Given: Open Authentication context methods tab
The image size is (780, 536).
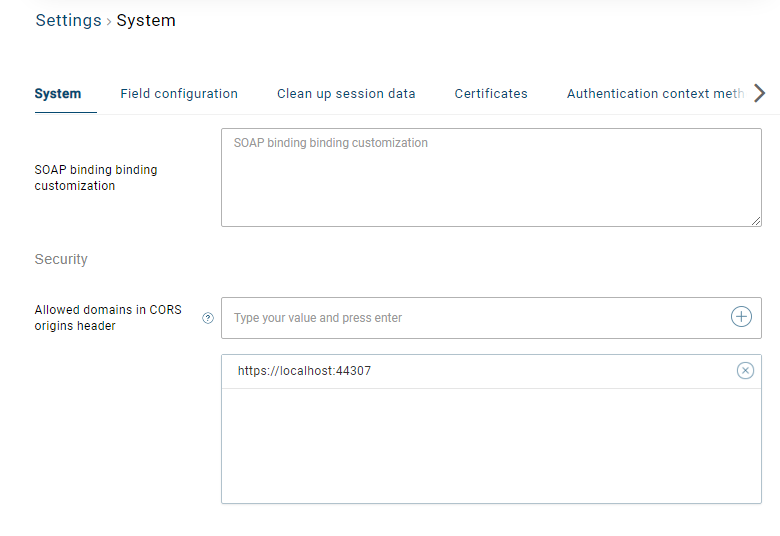Looking at the screenshot, I should [656, 94].
